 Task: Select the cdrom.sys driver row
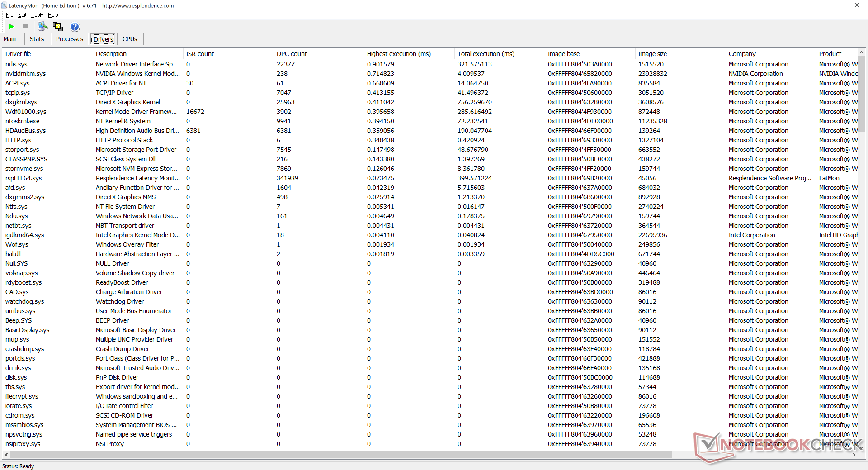pyautogui.click(x=430, y=415)
